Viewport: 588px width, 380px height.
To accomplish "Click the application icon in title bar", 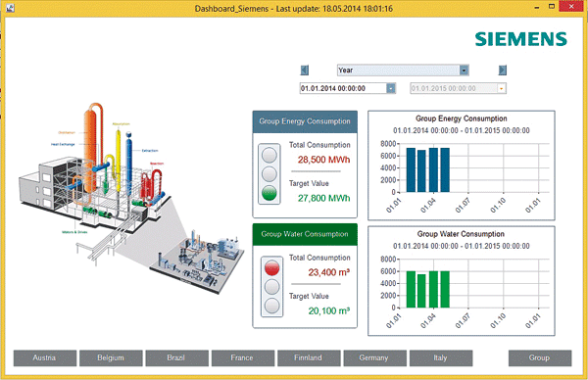I will [10, 8].
